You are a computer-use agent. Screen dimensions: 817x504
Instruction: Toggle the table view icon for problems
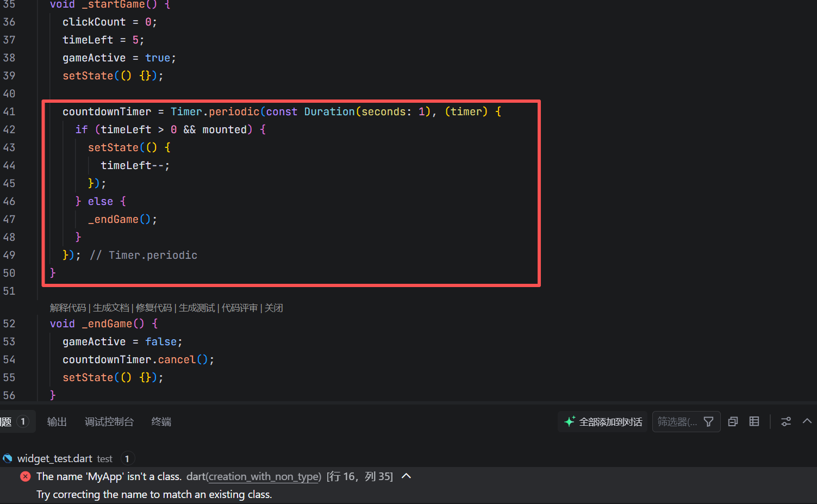click(x=754, y=421)
